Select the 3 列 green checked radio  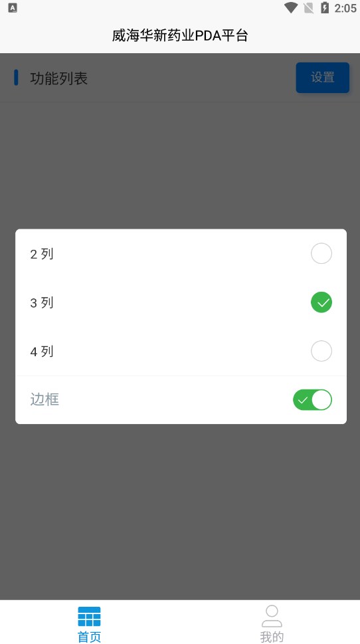321,302
